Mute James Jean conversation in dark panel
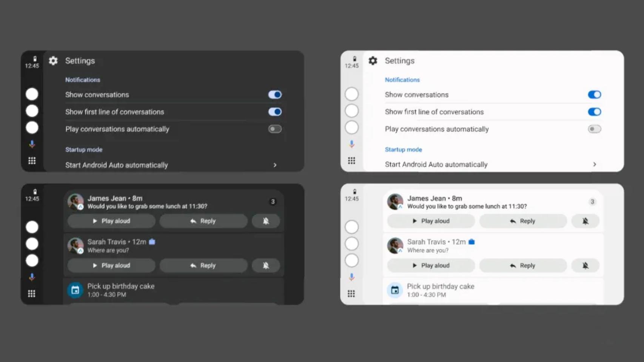Screen dimensions: 644x362 (266, 221)
